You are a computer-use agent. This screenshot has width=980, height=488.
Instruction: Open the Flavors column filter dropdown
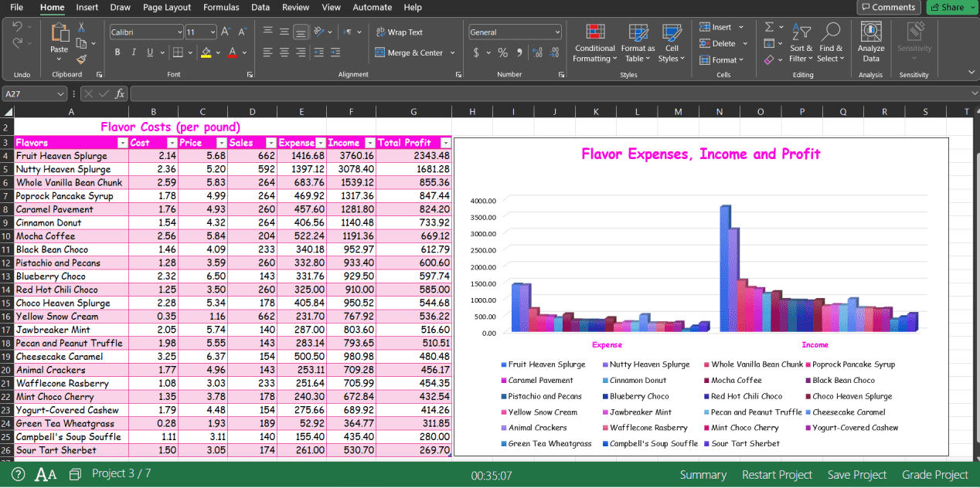[122, 143]
